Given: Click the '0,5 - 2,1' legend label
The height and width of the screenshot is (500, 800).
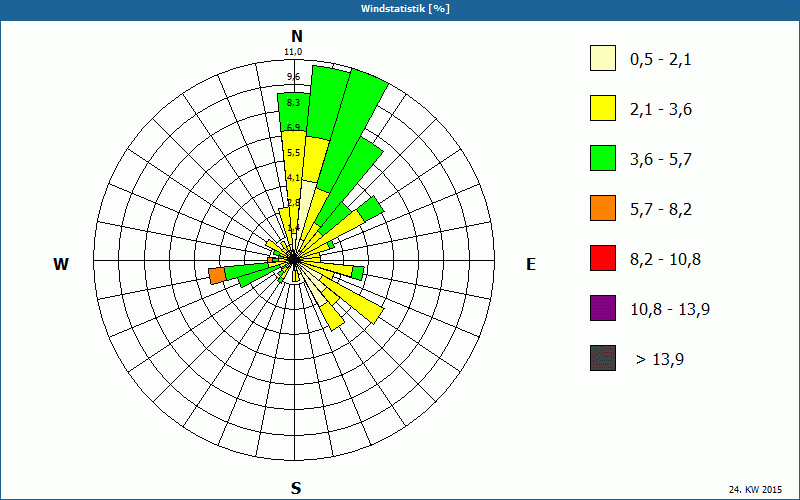Looking at the screenshot, I should [661, 60].
